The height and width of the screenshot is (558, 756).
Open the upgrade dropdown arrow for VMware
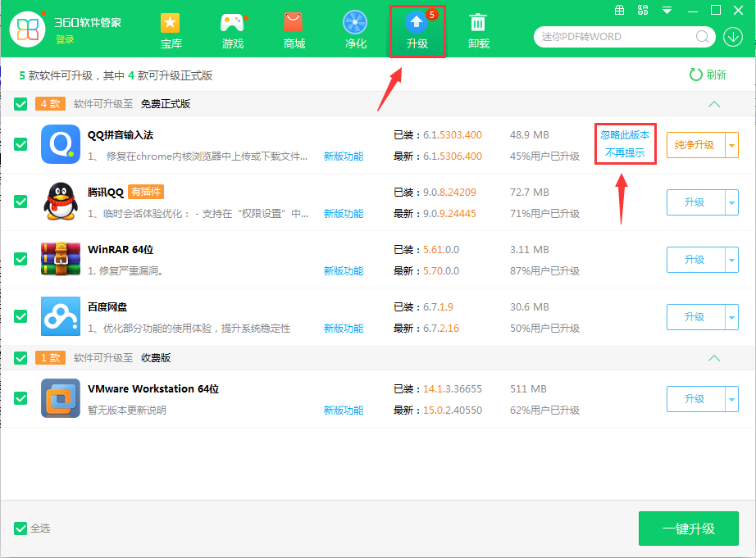click(x=732, y=399)
